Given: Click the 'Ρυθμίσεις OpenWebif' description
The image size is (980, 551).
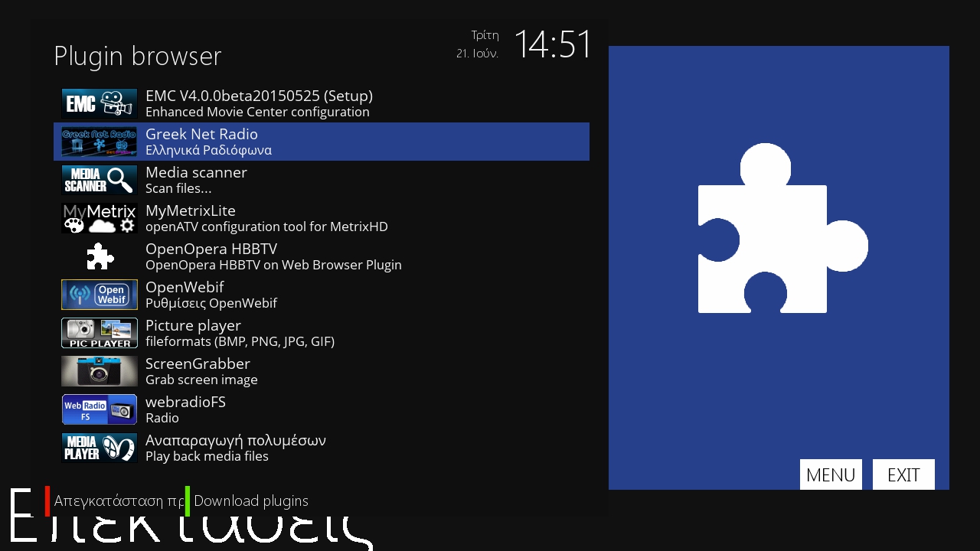Looking at the screenshot, I should [x=211, y=303].
